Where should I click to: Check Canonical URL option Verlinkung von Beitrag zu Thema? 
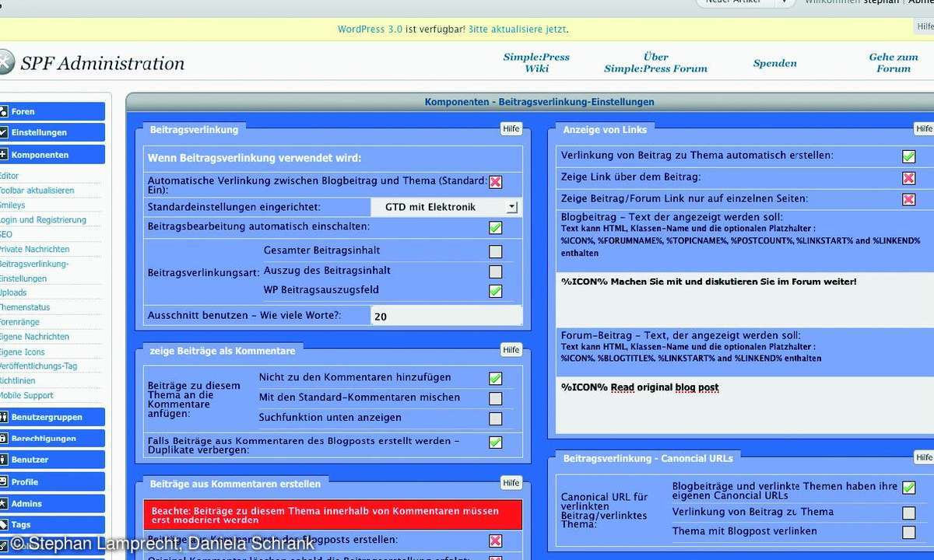(x=908, y=513)
